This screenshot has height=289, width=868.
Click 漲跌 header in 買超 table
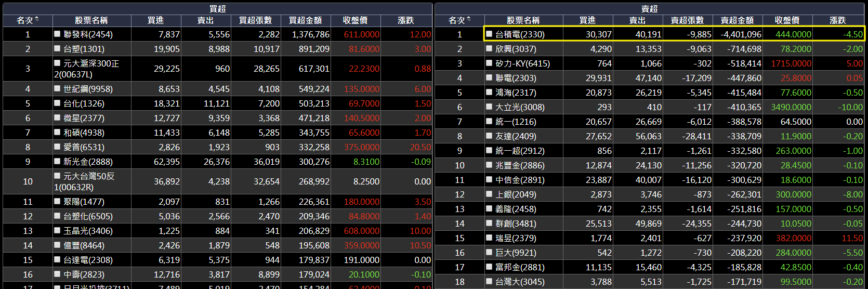pos(406,20)
